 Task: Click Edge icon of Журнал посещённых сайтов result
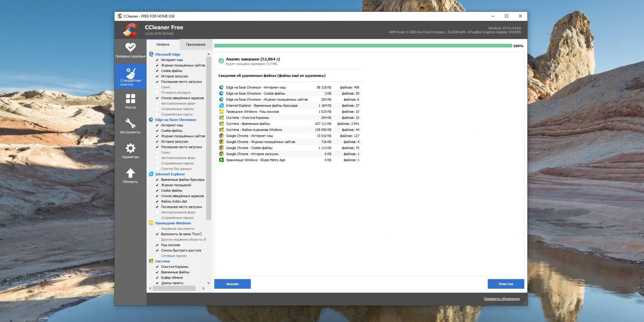221,99
